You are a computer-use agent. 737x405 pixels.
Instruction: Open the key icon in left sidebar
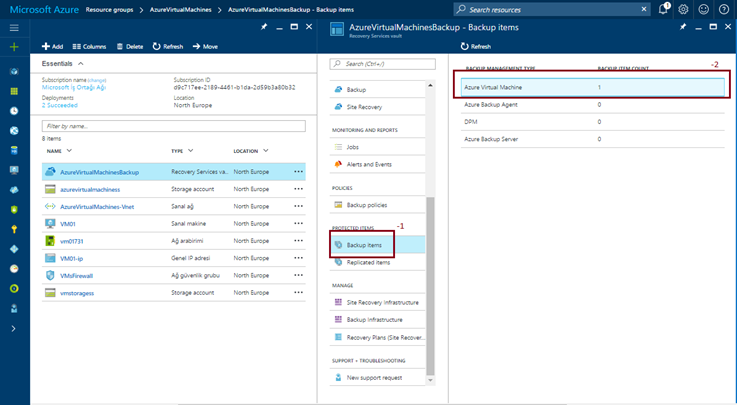coord(14,229)
